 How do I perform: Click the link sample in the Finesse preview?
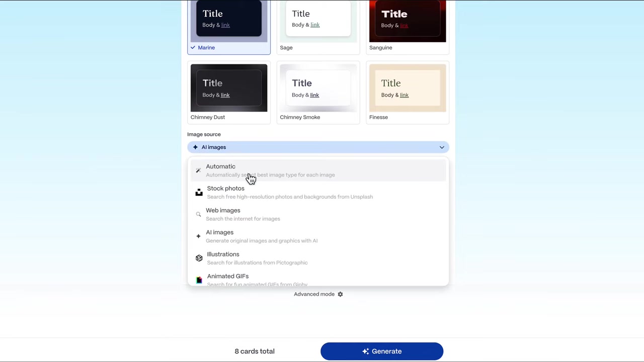pos(404,95)
